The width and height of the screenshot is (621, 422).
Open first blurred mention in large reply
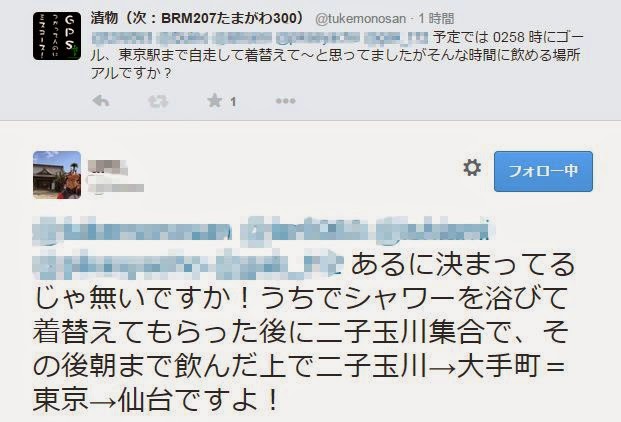133,230
